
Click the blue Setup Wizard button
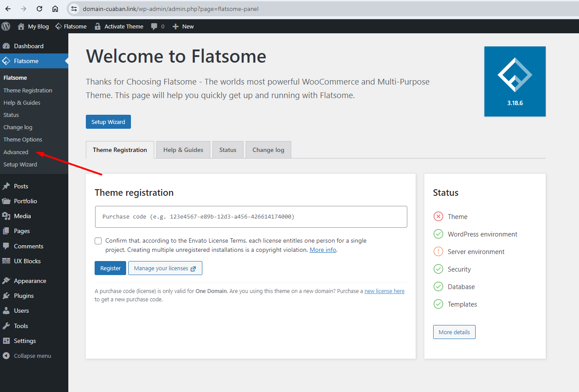point(108,122)
